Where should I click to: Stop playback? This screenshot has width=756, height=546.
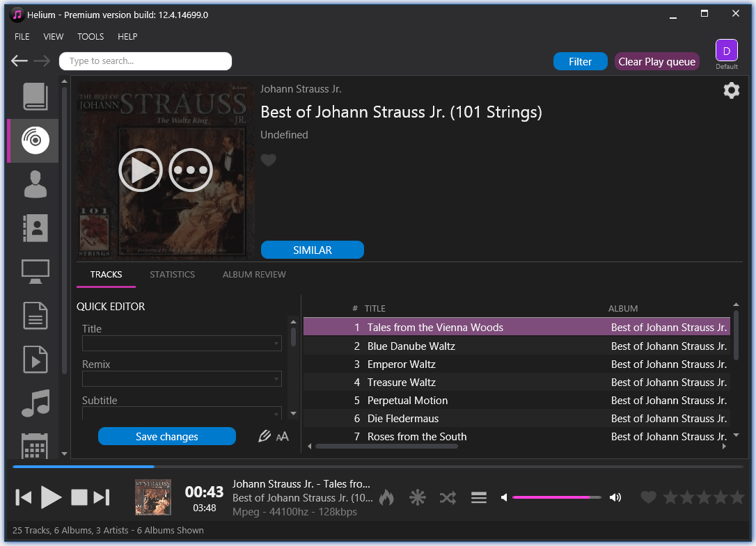click(x=79, y=497)
